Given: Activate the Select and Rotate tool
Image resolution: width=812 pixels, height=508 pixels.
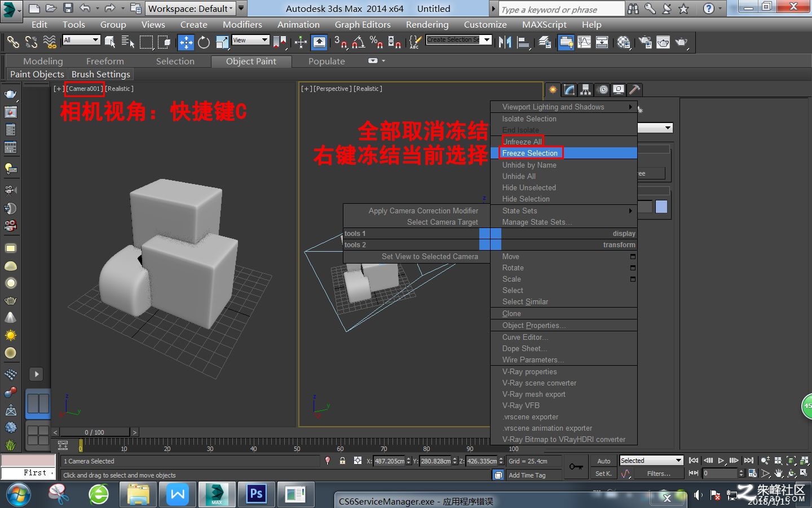Looking at the screenshot, I should point(204,42).
